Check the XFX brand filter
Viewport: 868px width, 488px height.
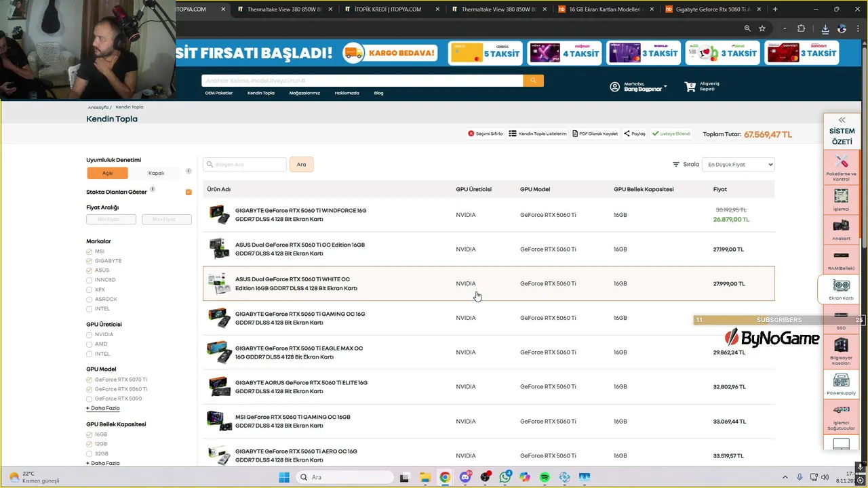tap(90, 289)
